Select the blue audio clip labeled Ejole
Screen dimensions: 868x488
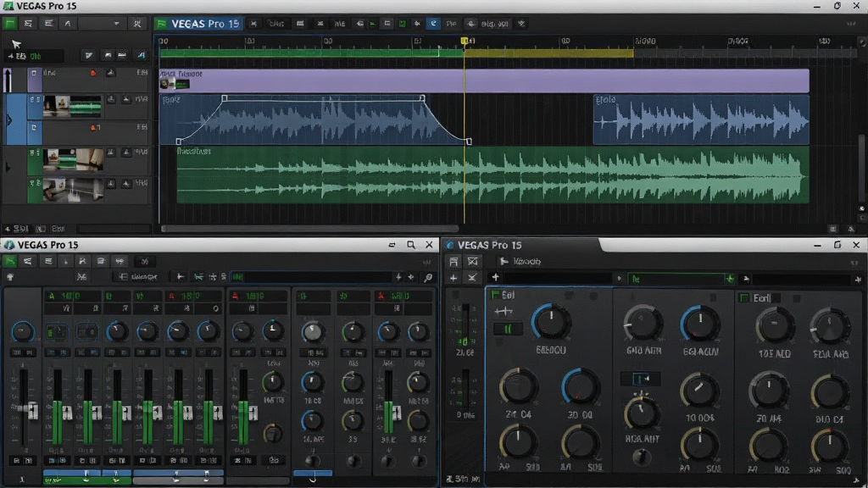coord(701,119)
